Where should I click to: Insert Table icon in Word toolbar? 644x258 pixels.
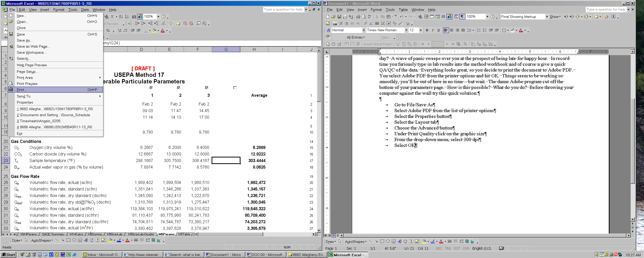pyautogui.click(x=432, y=17)
